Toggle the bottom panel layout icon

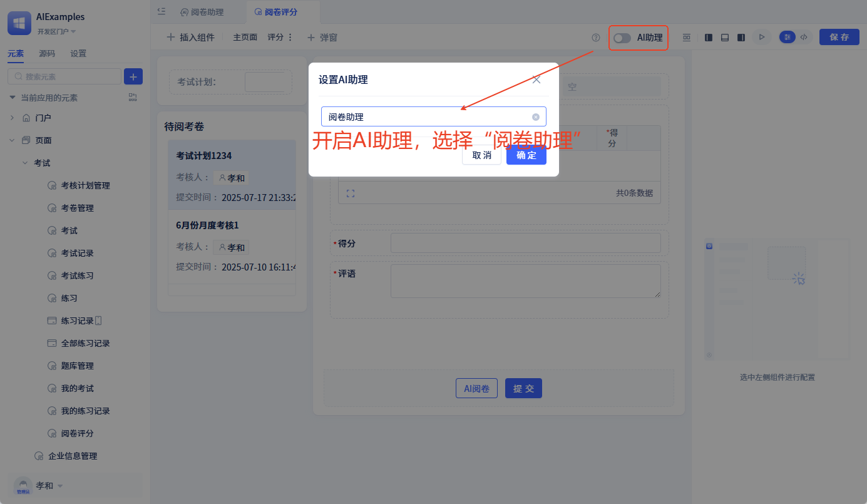725,38
